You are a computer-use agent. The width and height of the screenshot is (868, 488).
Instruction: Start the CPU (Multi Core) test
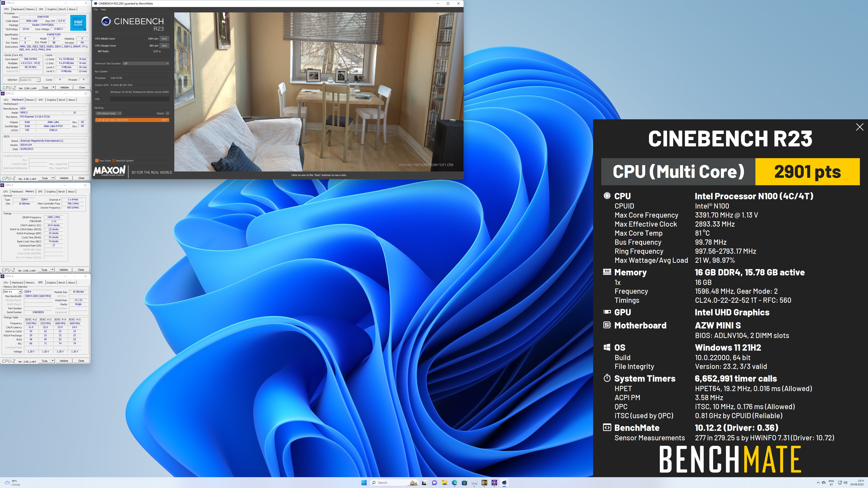(164, 39)
